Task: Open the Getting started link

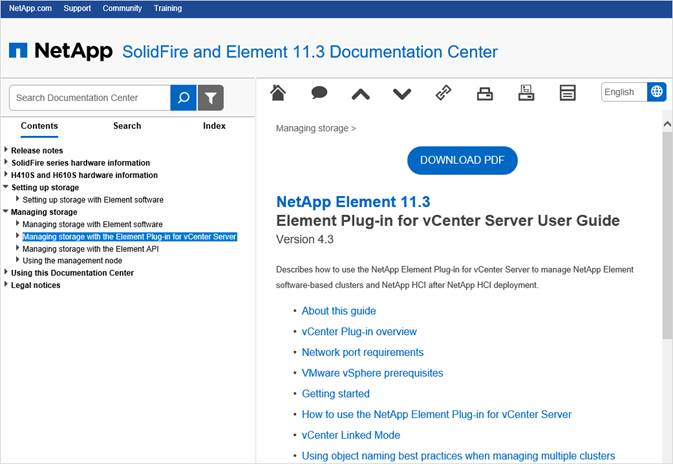Action: (336, 394)
